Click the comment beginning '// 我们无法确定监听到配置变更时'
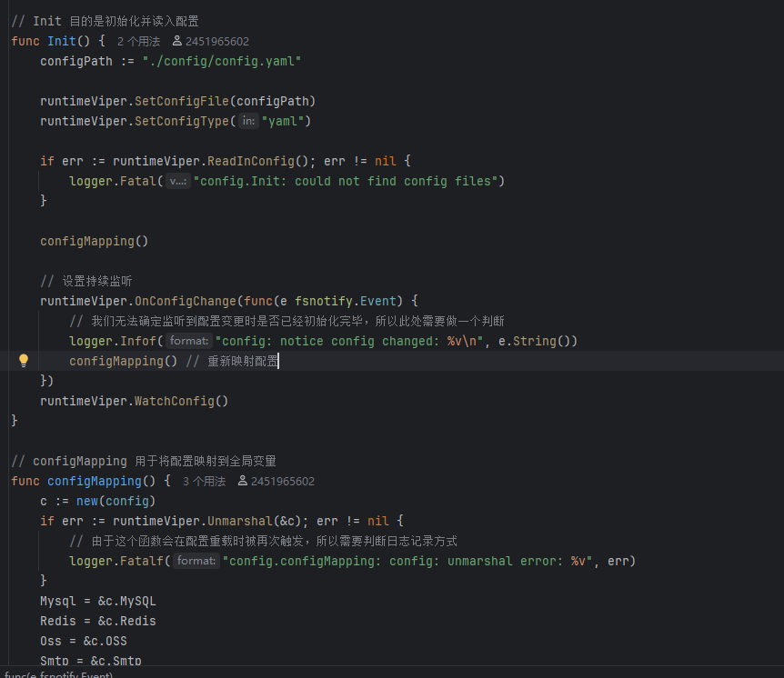 [x=286, y=321]
